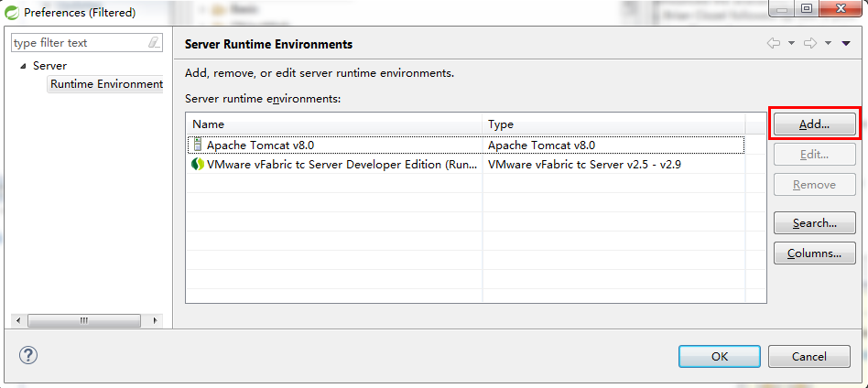Open the forward history dropdown arrow
868x388 pixels.
(x=828, y=43)
